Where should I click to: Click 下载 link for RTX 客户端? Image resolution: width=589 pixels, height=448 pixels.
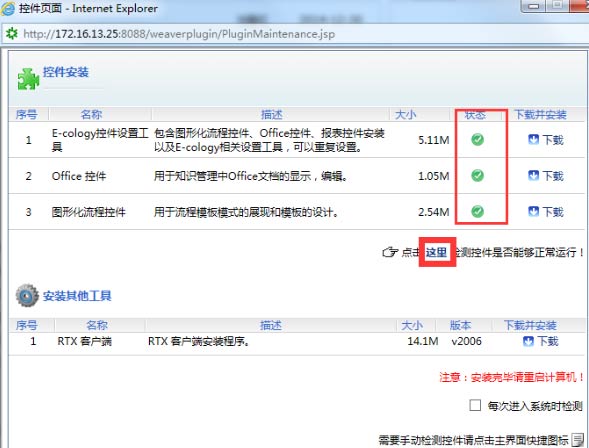(x=548, y=341)
